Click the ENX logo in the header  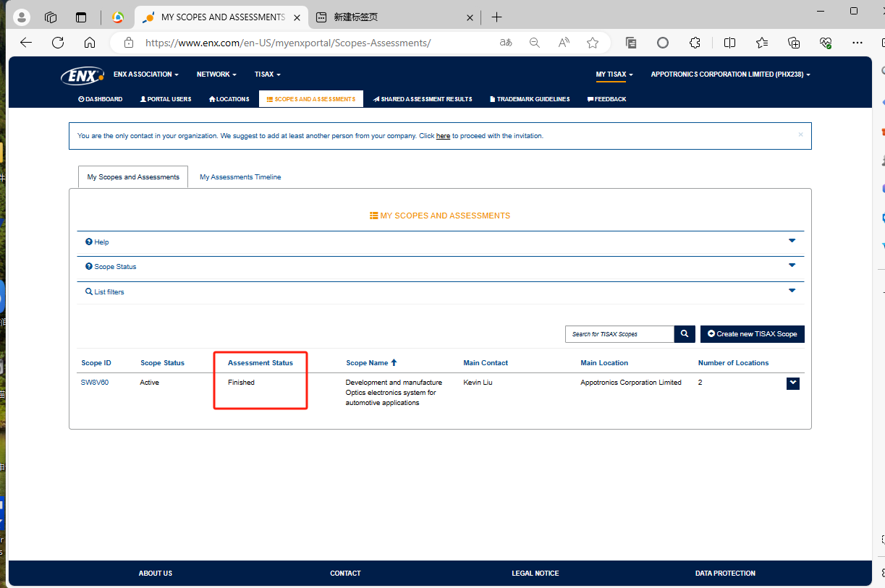coord(83,75)
